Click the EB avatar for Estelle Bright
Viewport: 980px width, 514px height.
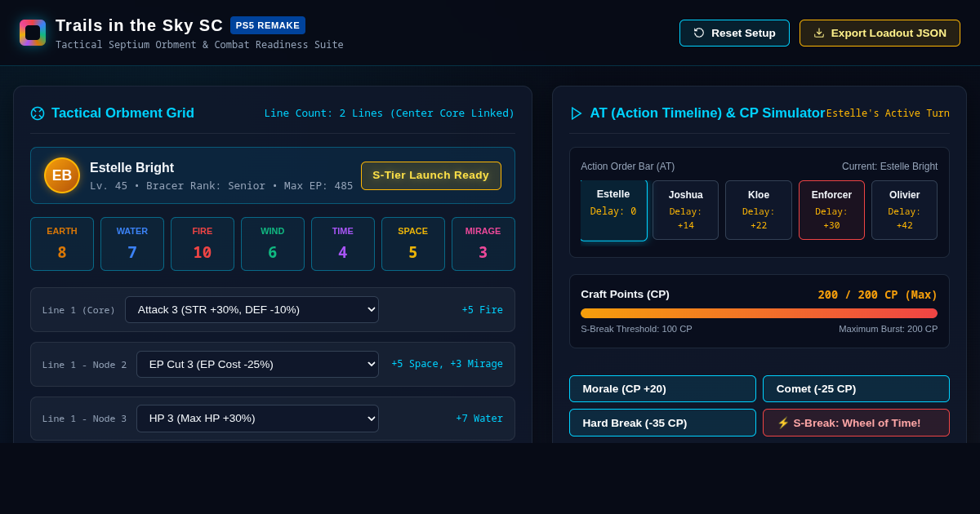click(62, 175)
